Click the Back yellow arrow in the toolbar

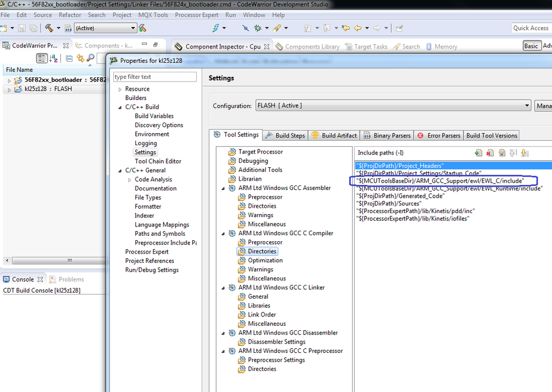click(358, 28)
